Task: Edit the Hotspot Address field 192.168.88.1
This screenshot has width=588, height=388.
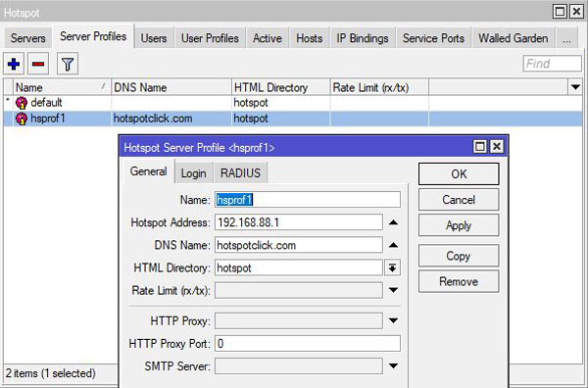Action: (299, 222)
